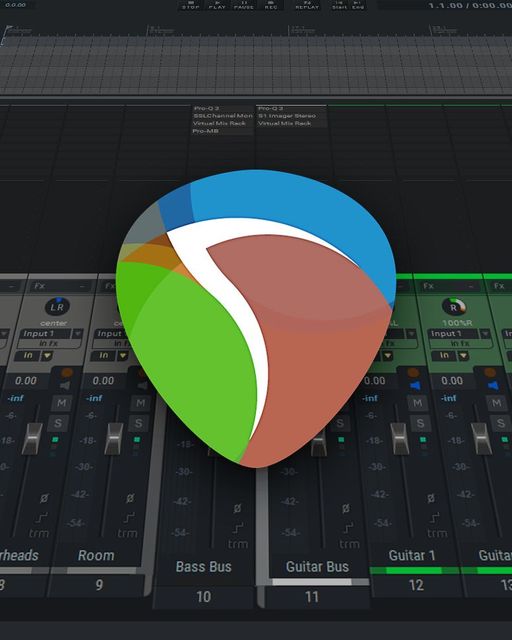
Task: Open S1 Imager Stereo plugin on Guitar Bus
Action: [x=287, y=116]
